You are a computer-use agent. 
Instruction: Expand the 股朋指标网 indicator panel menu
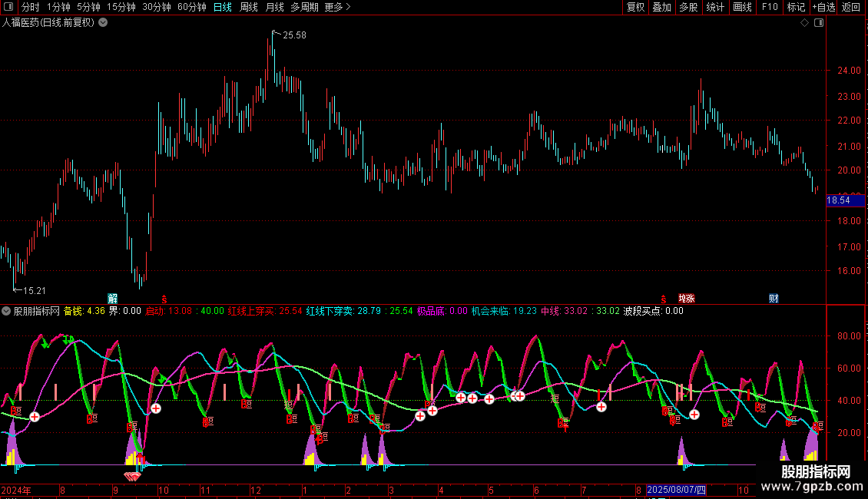coord(7,311)
